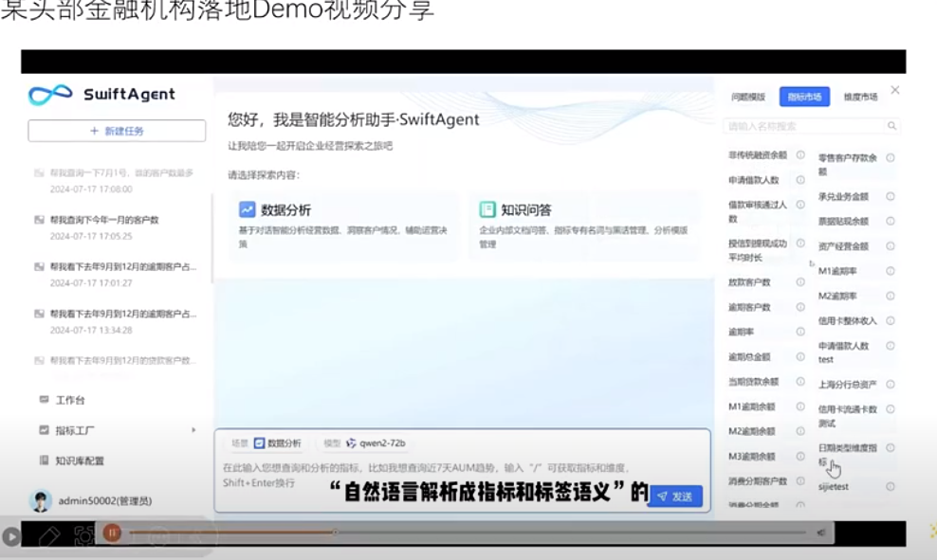Open info icon for 资产经营金额
Screen dimensions: 937x560
(890, 246)
